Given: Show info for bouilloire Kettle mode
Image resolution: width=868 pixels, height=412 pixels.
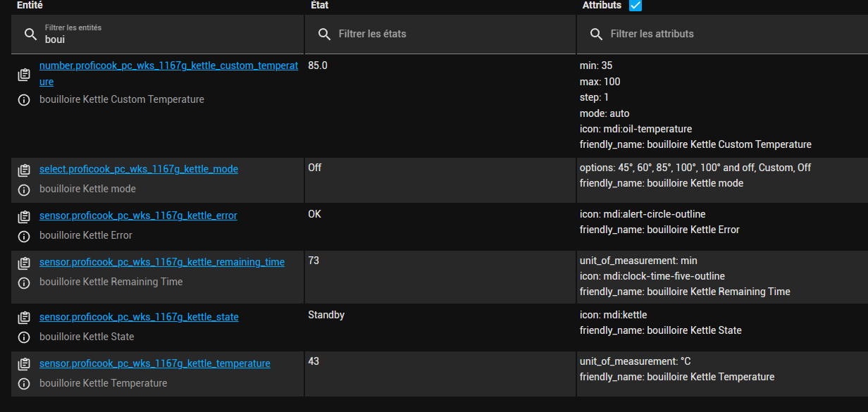Looking at the screenshot, I should (x=24, y=189).
